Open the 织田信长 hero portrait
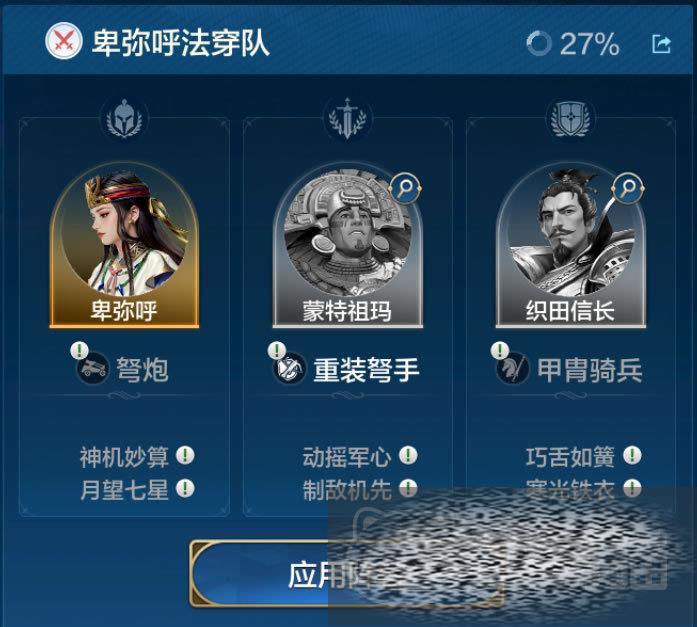Image resolution: width=697 pixels, height=627 pixels. 571,246
